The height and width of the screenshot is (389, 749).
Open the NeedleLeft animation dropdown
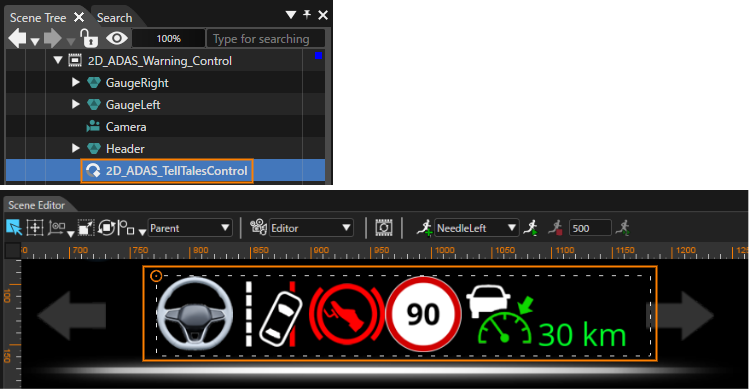point(476,228)
